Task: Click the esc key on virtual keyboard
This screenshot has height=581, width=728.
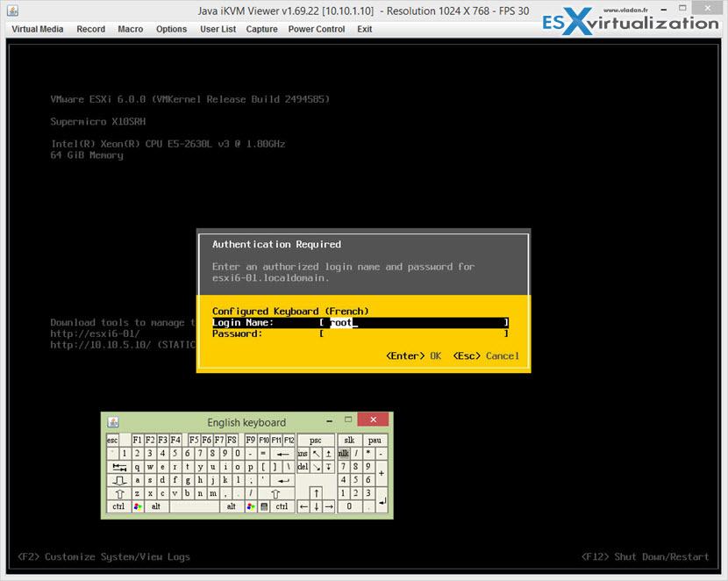Action: point(113,441)
